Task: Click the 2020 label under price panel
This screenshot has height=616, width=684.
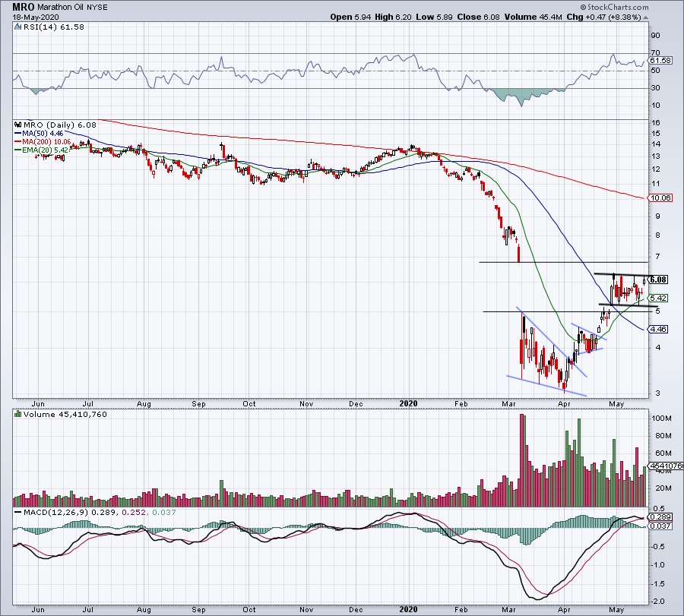Action: [408, 403]
